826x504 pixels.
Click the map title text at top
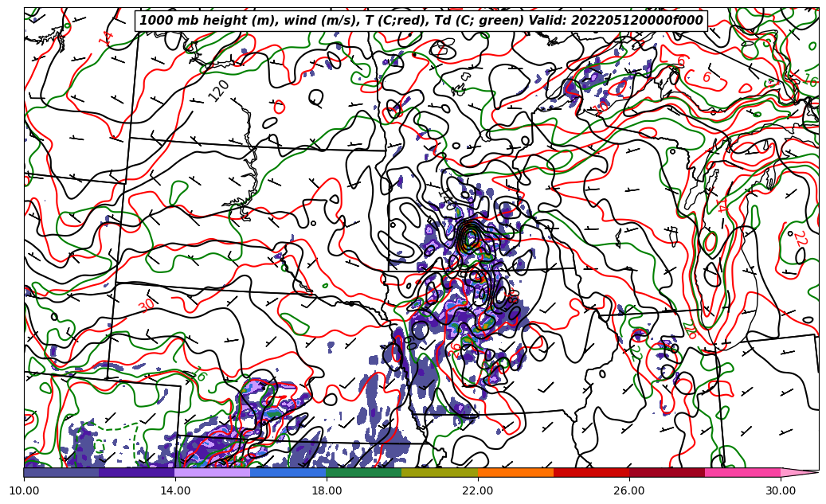click(421, 21)
